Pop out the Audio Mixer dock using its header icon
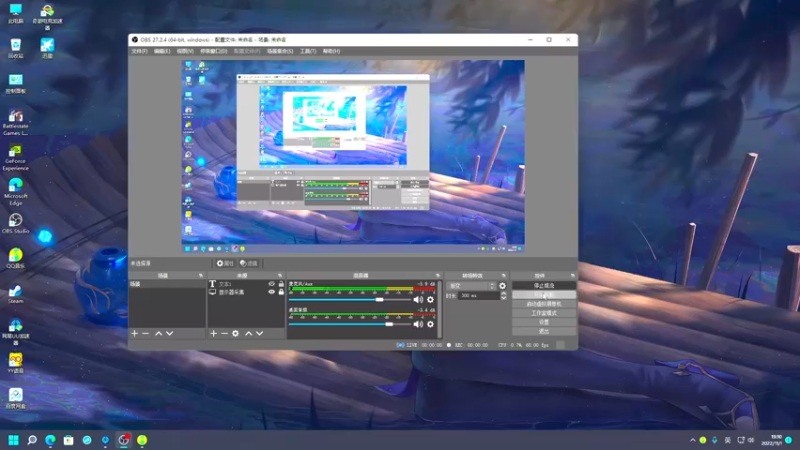This screenshot has height=450, width=800. 438,276
